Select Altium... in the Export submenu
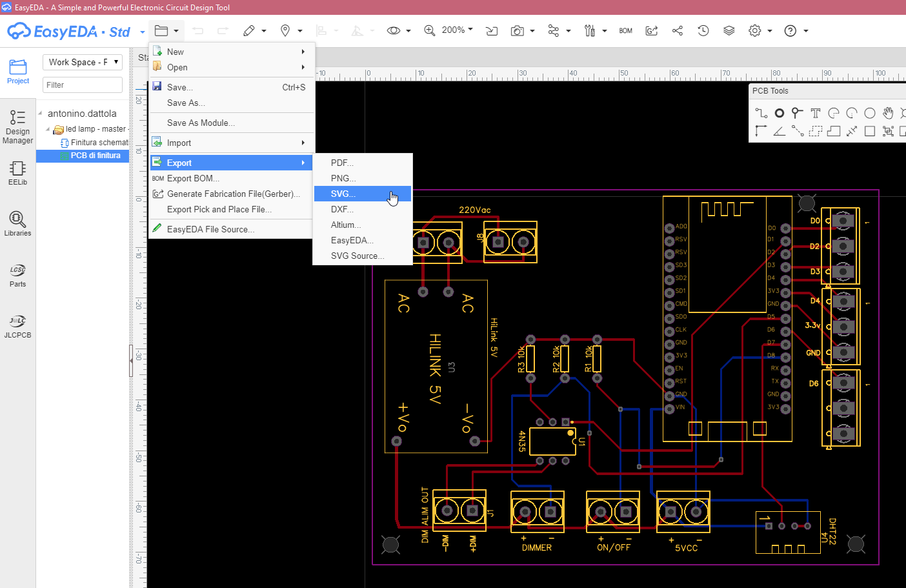The width and height of the screenshot is (906, 588). click(x=363, y=225)
